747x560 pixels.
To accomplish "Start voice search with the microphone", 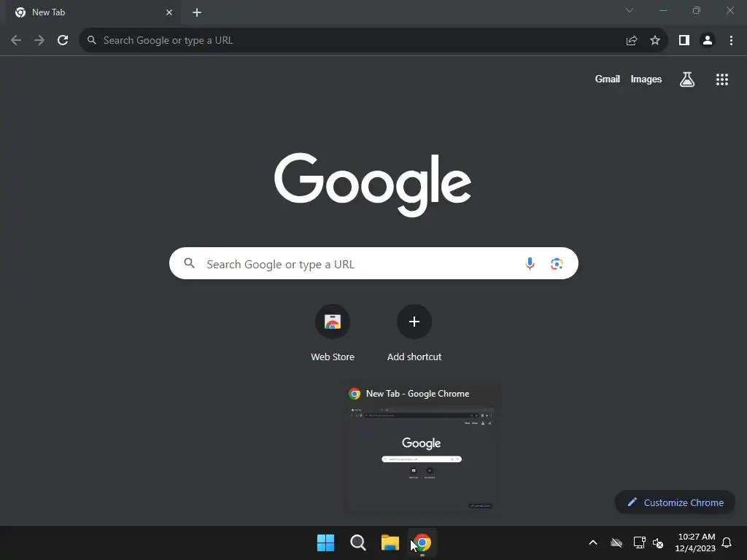I will pos(530,263).
